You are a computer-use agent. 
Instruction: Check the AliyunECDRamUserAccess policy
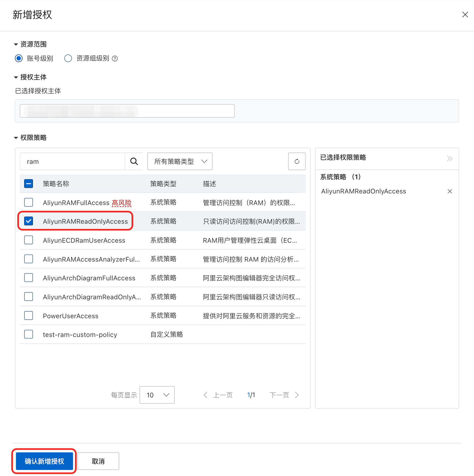click(x=29, y=240)
